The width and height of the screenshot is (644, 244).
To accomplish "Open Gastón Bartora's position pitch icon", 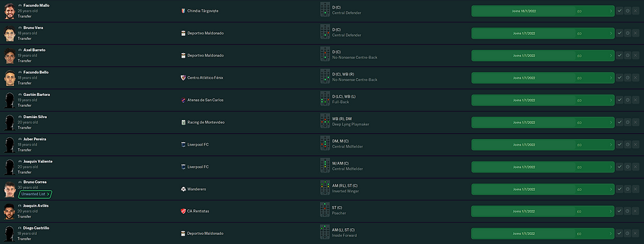I will click(x=325, y=98).
